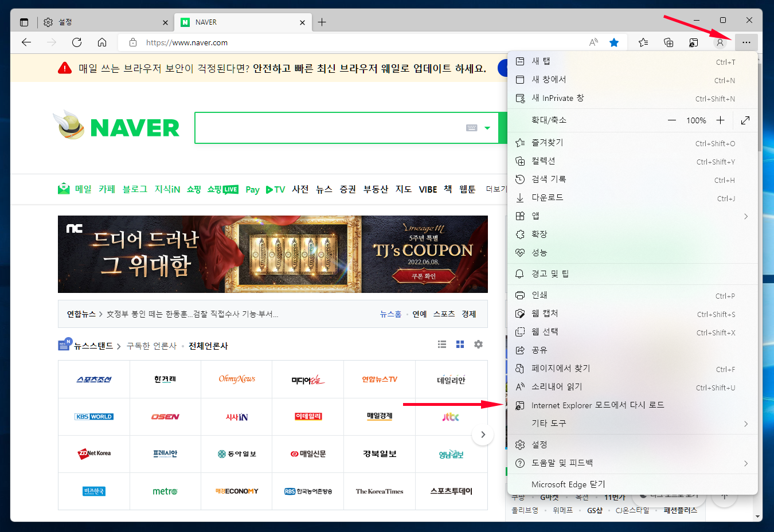Screen dimensions: 774x532
Task: Open the tab actions menu icon
Action: pos(24,22)
